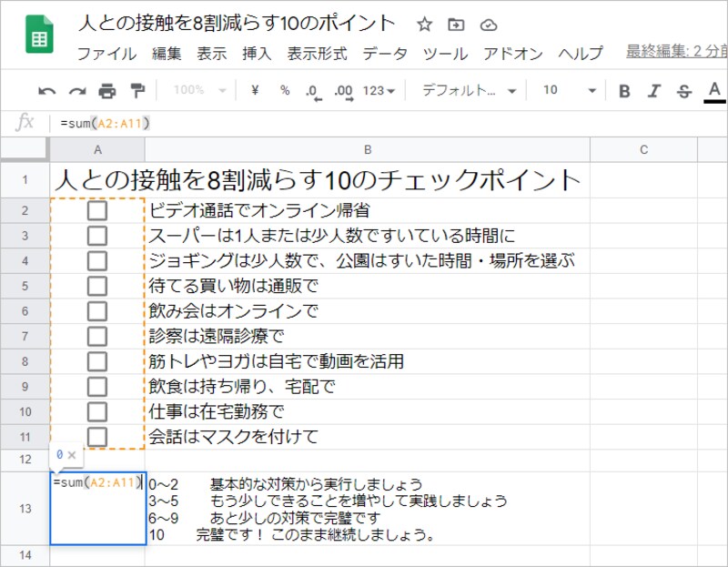Open the 123 number format dropdown
This screenshot has height=567, width=728.
[x=380, y=89]
